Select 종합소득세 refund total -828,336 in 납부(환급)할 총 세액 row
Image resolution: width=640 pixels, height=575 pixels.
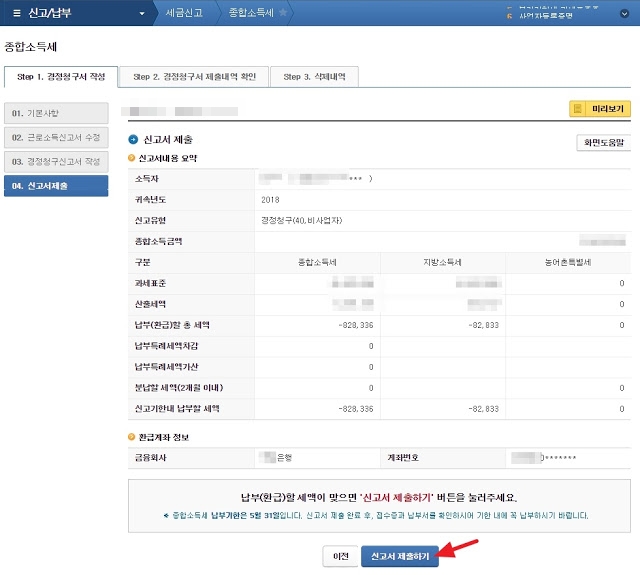(356, 325)
